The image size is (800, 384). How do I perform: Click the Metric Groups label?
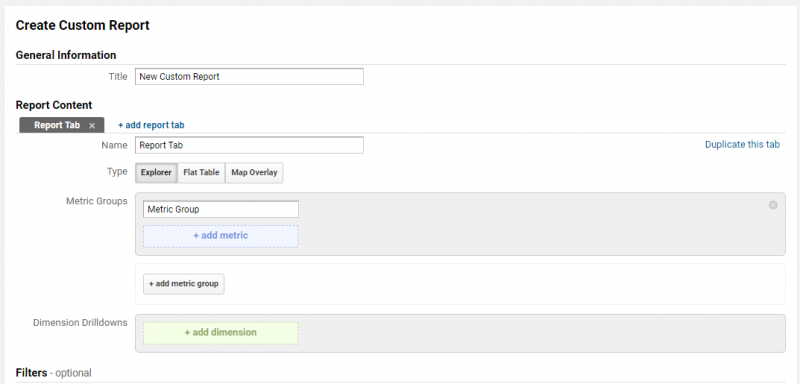point(96,201)
